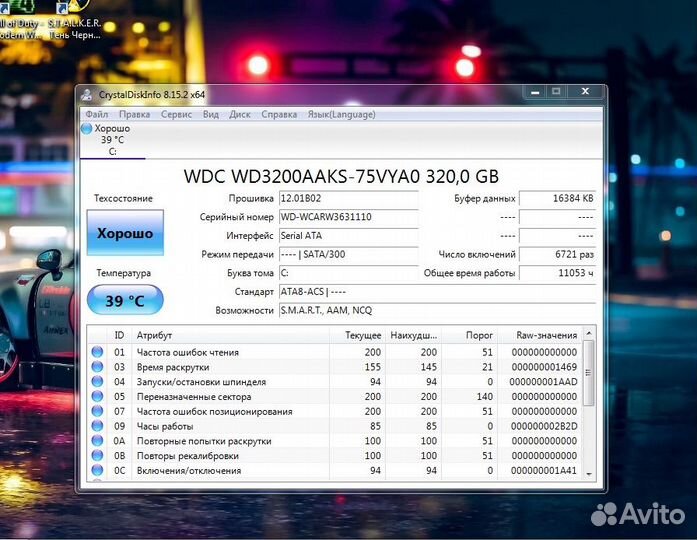This screenshot has height=540, width=697.
Task: Select the Повторные попытки раскрутки attribute
Action: click(x=335, y=440)
